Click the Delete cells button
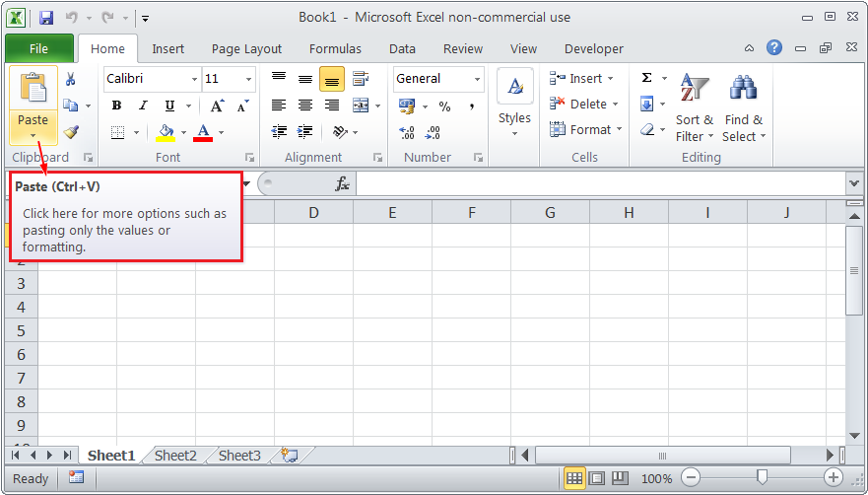The width and height of the screenshot is (868, 495). tap(583, 104)
